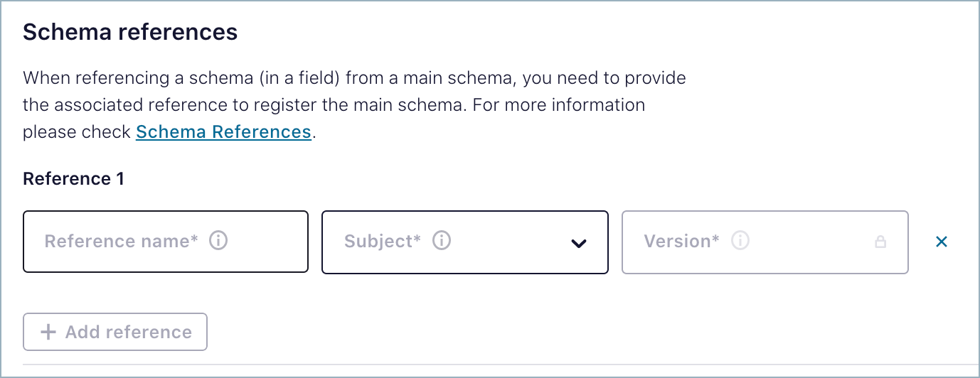Click the Version field info icon
This screenshot has height=378, width=980.
pyautogui.click(x=740, y=242)
